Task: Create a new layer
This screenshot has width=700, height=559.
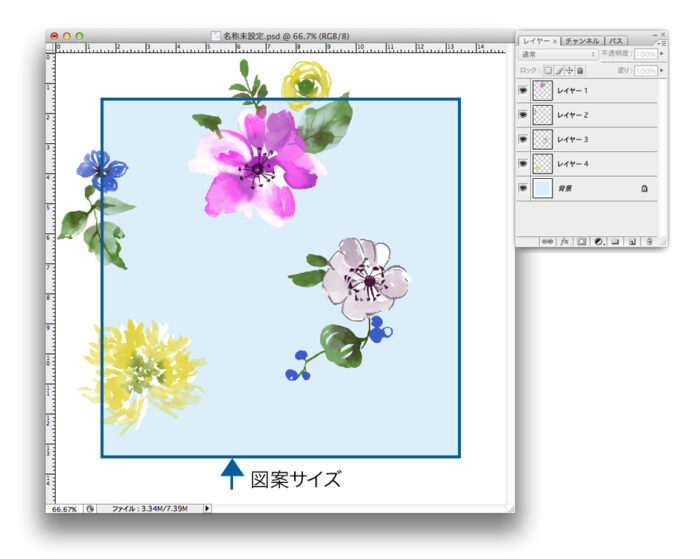Action: pos(631,241)
